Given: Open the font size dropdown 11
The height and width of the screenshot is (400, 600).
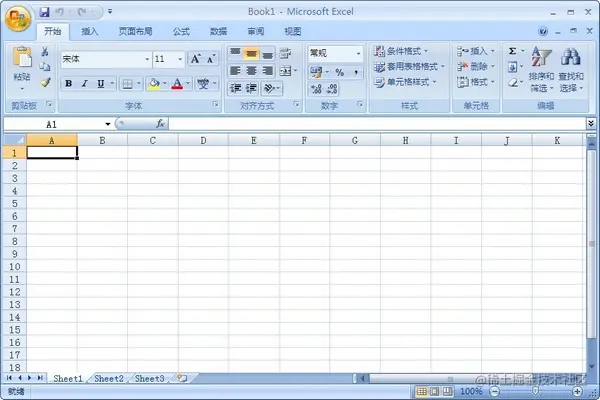Looking at the screenshot, I should pyautogui.click(x=180, y=59).
